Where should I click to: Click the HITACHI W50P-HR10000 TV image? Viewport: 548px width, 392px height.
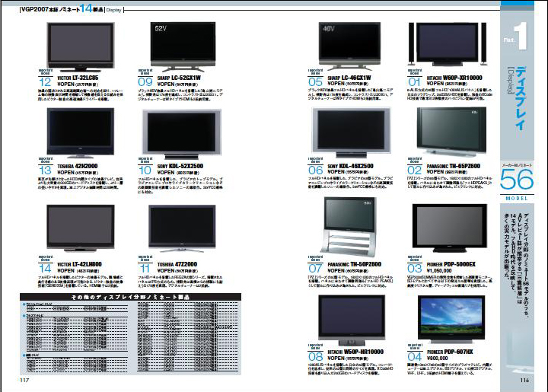tap(352, 320)
